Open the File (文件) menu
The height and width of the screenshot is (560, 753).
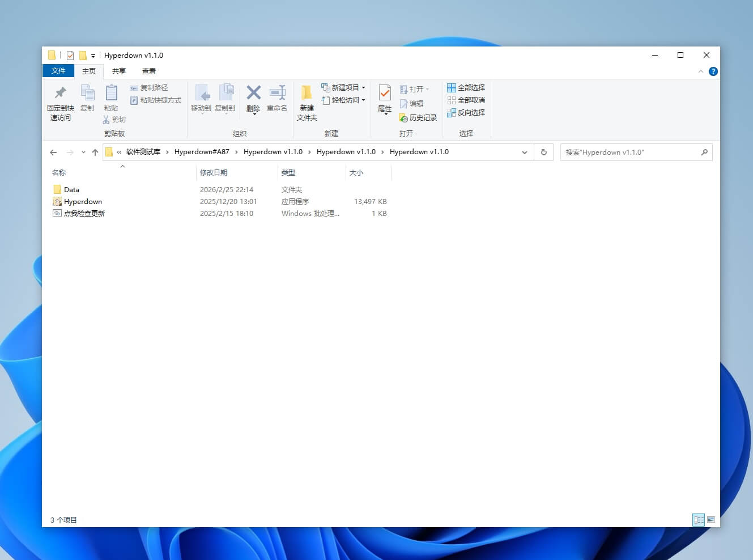(58, 71)
